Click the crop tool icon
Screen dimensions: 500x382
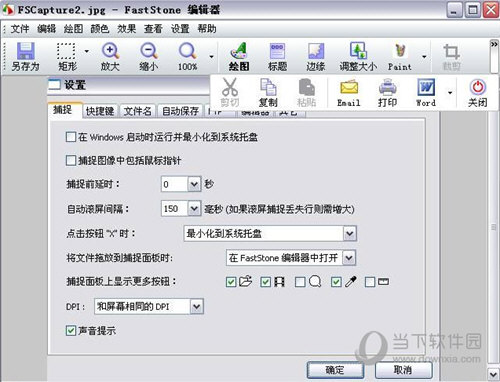coord(451,52)
